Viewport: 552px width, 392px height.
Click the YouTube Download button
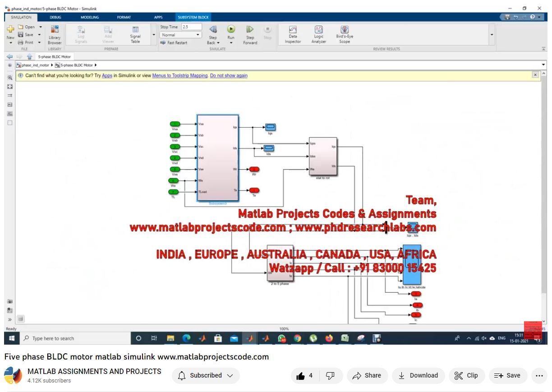pos(418,375)
